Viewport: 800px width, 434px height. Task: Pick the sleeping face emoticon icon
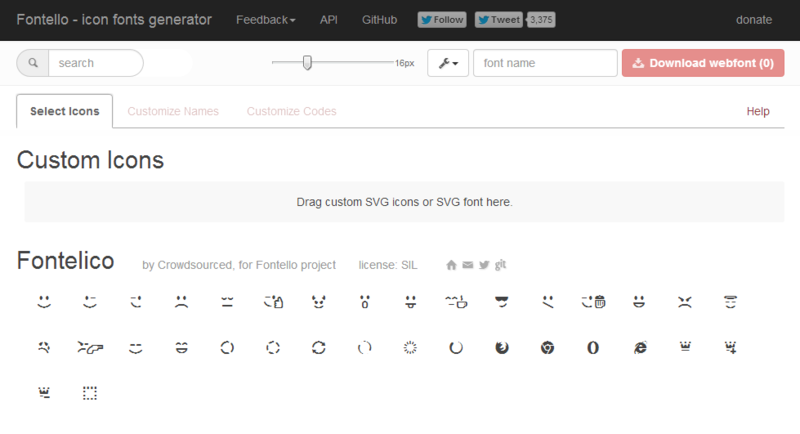[227, 302]
